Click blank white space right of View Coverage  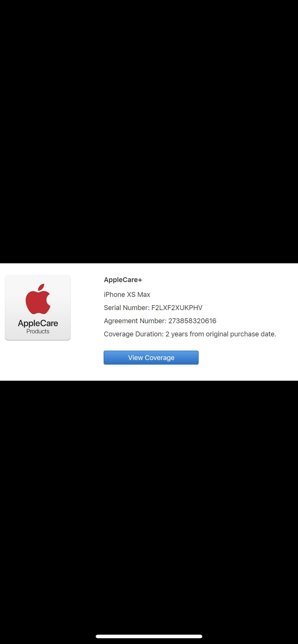248,357
